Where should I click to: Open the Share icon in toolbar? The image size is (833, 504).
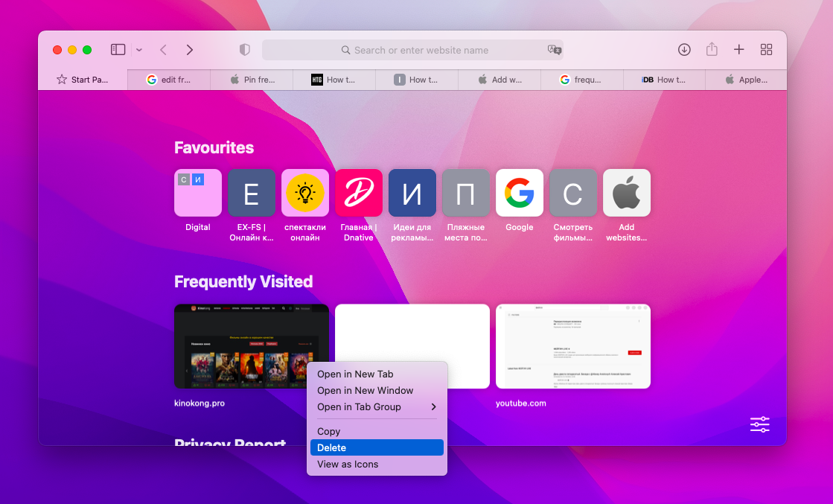pos(712,49)
